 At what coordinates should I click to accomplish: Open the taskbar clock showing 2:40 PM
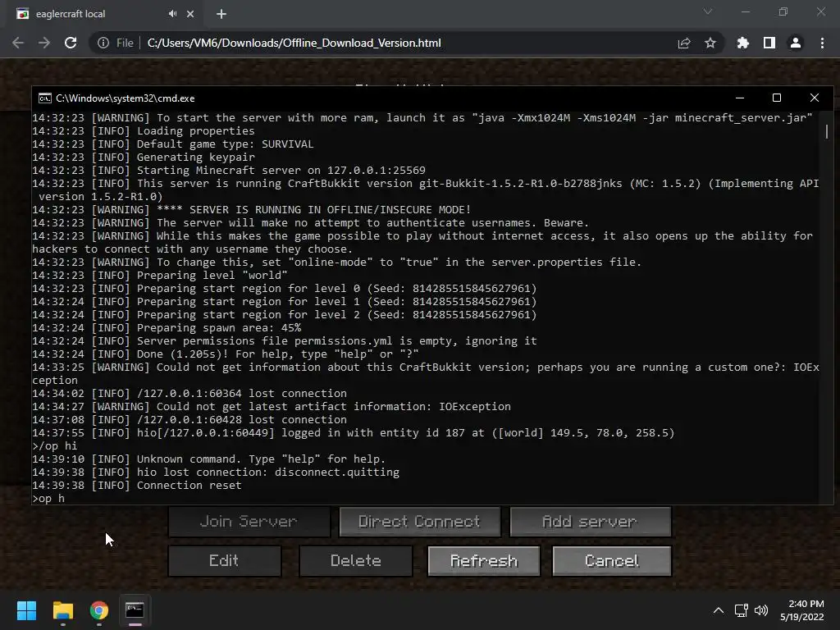point(802,610)
